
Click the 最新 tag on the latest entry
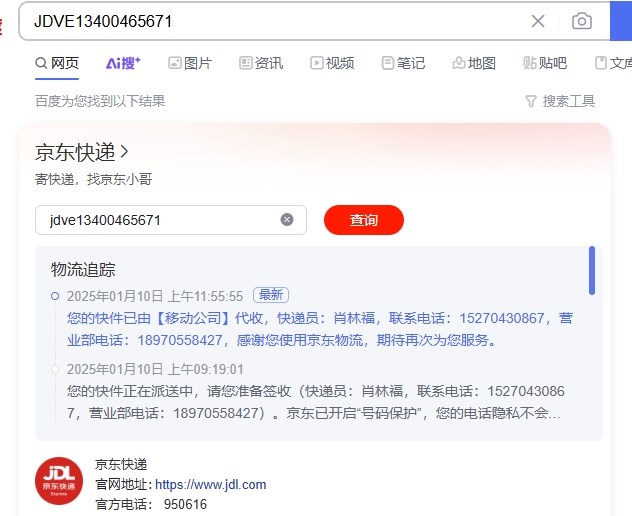pos(271,295)
